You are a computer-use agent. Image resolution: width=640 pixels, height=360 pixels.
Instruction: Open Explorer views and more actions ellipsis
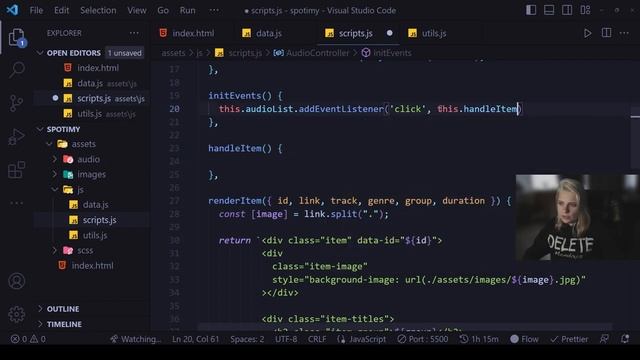coord(134,33)
